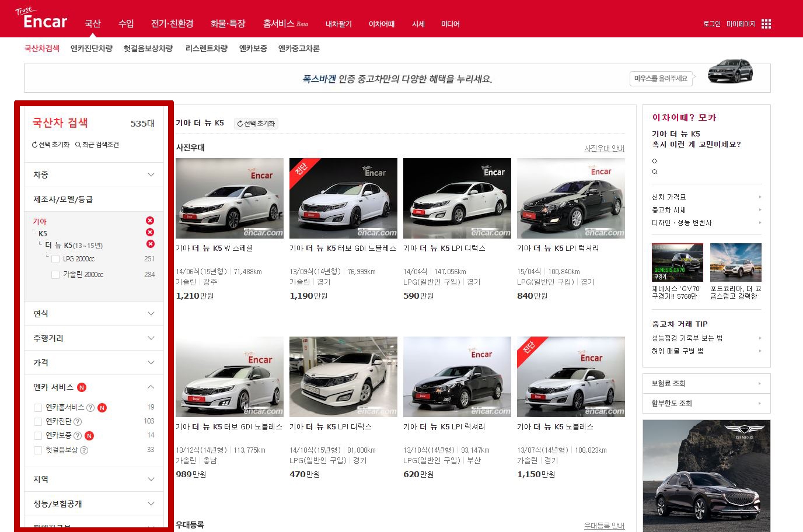803x532 pixels.
Task: Open the 사진우대 안내 link
Action: pos(605,149)
